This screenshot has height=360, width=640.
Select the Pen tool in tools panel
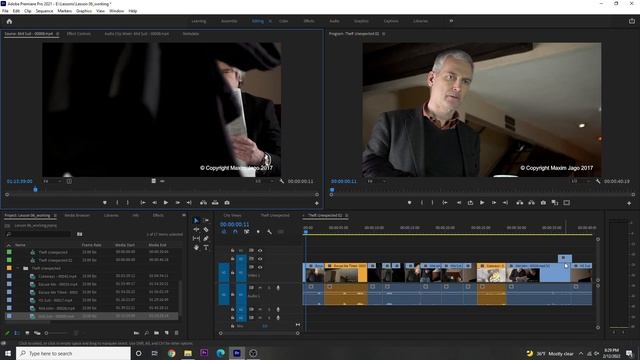[206, 238]
